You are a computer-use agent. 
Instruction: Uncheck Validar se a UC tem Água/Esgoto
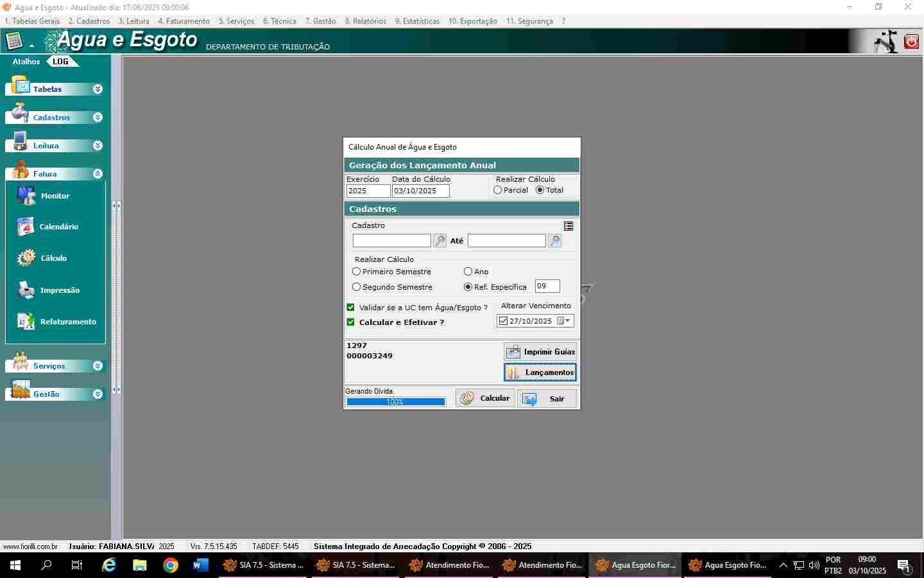(x=351, y=308)
